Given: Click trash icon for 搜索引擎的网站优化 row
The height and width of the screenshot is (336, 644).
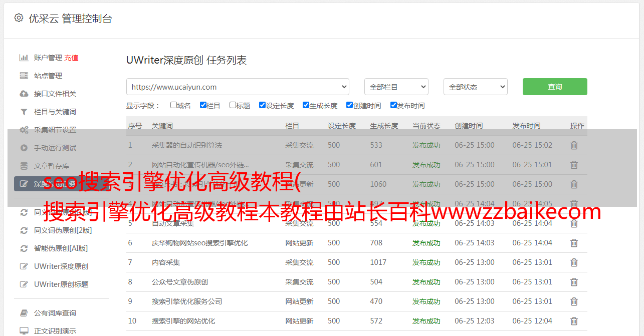Looking at the screenshot, I should point(574,321).
